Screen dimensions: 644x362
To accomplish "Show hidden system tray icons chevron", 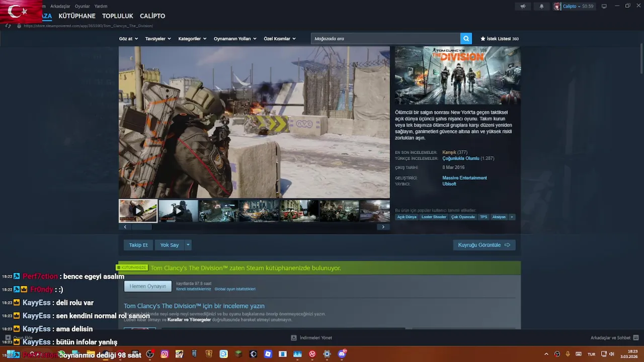I will click(546, 354).
